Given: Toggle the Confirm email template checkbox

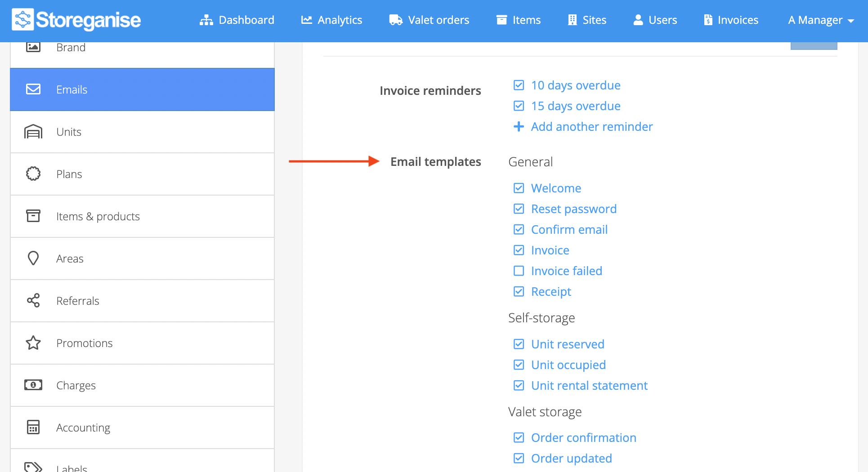Looking at the screenshot, I should 519,230.
